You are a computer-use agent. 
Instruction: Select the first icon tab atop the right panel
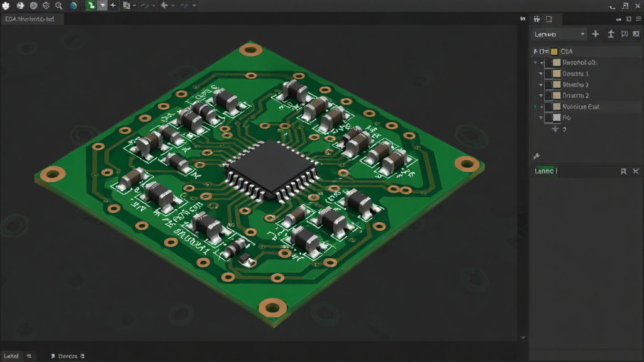[x=537, y=19]
